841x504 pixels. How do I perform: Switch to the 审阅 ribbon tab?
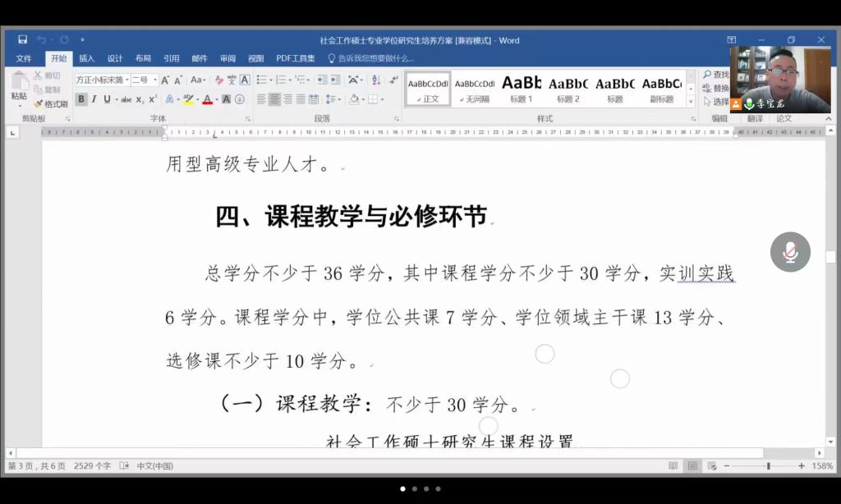(227, 58)
